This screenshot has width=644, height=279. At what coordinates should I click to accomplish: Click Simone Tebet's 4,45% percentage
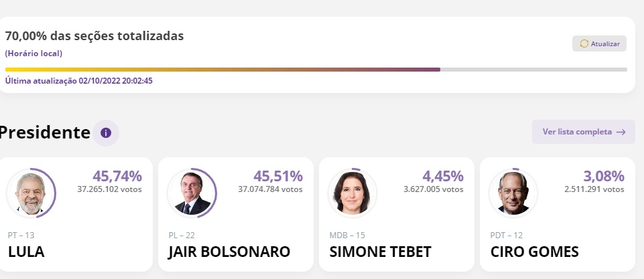[x=442, y=177]
